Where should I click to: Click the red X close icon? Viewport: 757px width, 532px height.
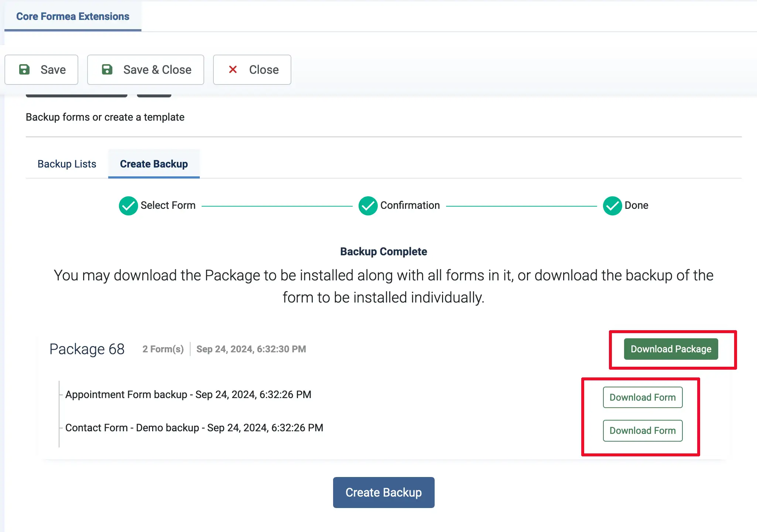point(233,69)
